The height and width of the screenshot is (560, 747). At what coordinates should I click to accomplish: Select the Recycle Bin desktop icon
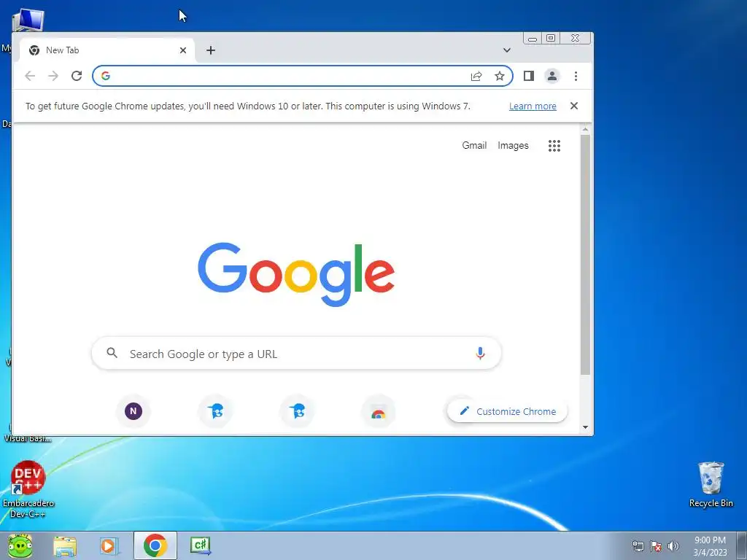pyautogui.click(x=711, y=484)
